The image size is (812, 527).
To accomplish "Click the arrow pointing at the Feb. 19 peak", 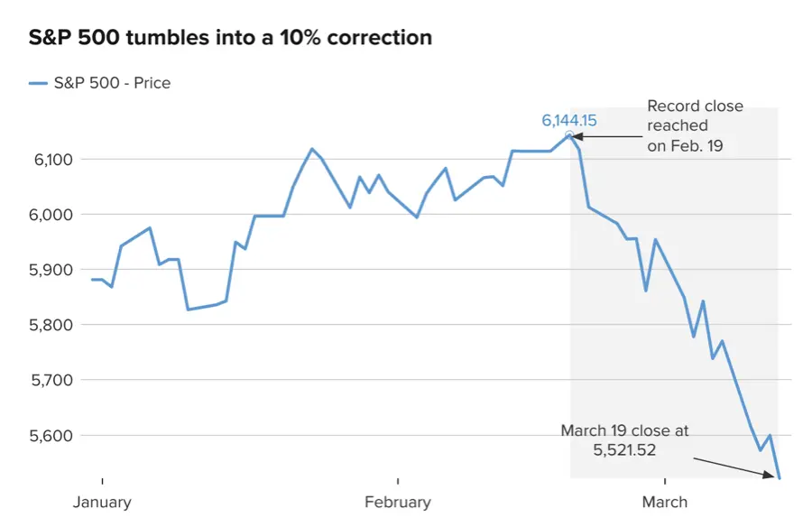I will click(x=606, y=137).
